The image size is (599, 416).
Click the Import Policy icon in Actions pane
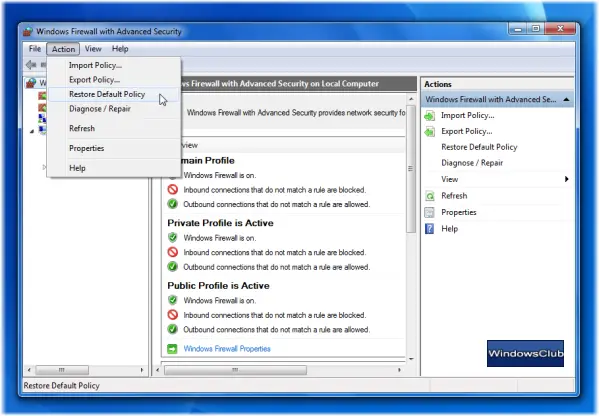click(430, 116)
